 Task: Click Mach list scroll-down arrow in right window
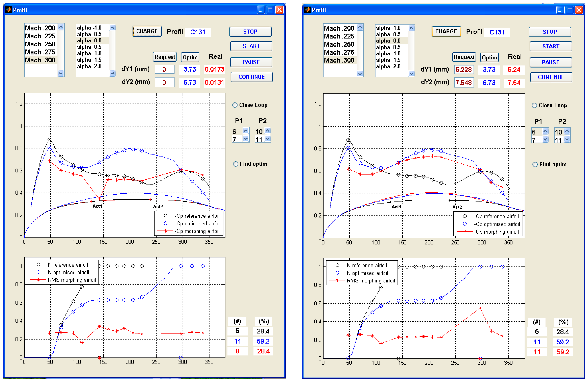pyautogui.click(x=360, y=73)
